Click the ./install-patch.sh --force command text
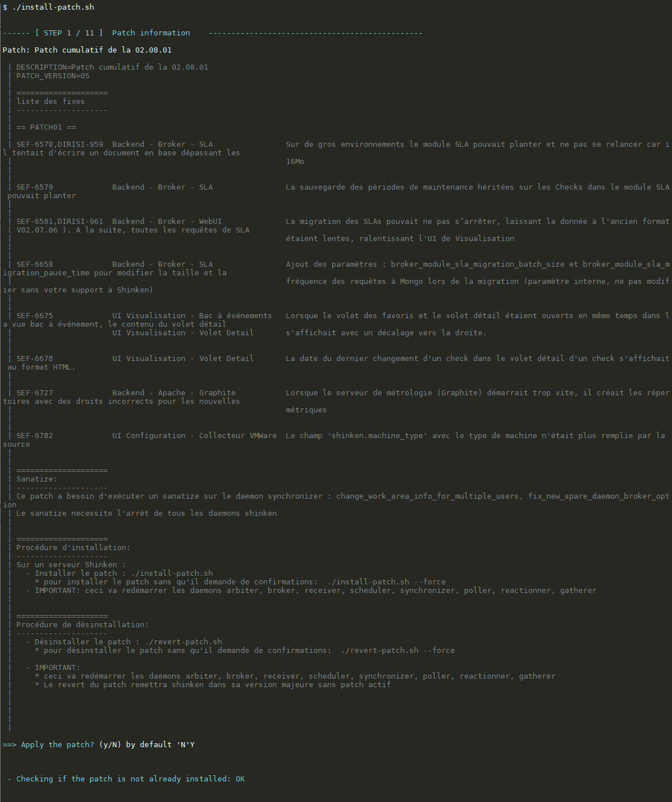The image size is (672, 802). click(387, 582)
